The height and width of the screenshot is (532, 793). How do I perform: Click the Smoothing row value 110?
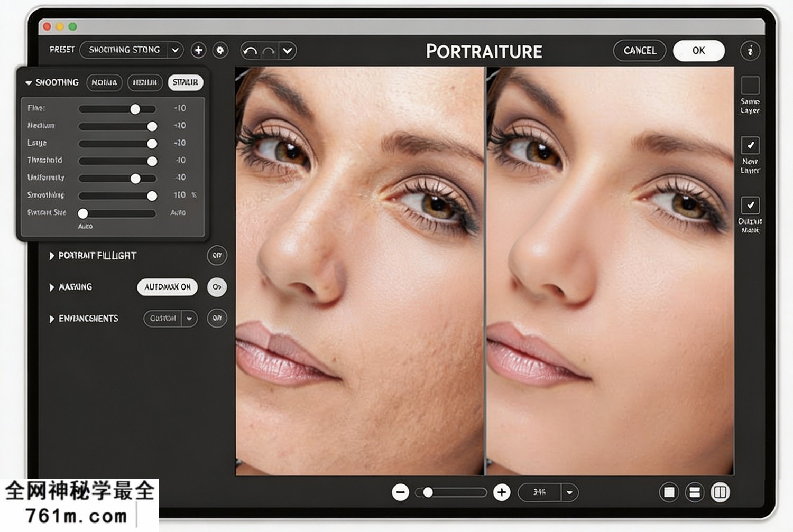180,195
